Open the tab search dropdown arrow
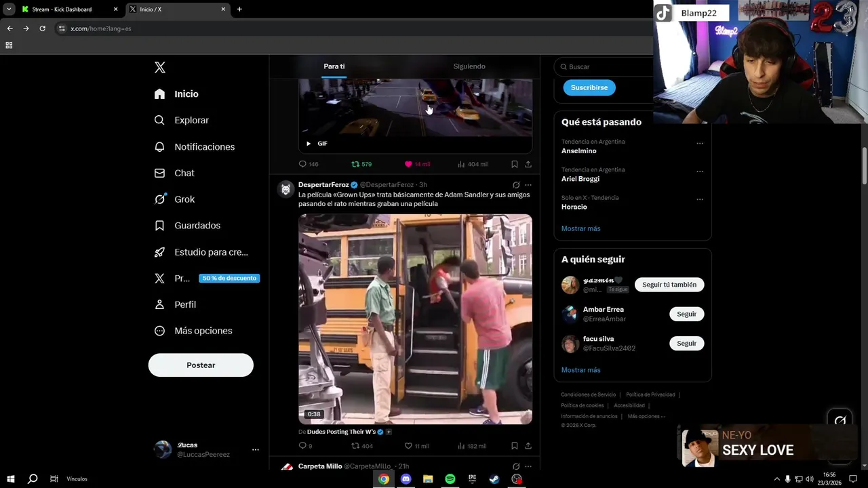 [x=9, y=9]
